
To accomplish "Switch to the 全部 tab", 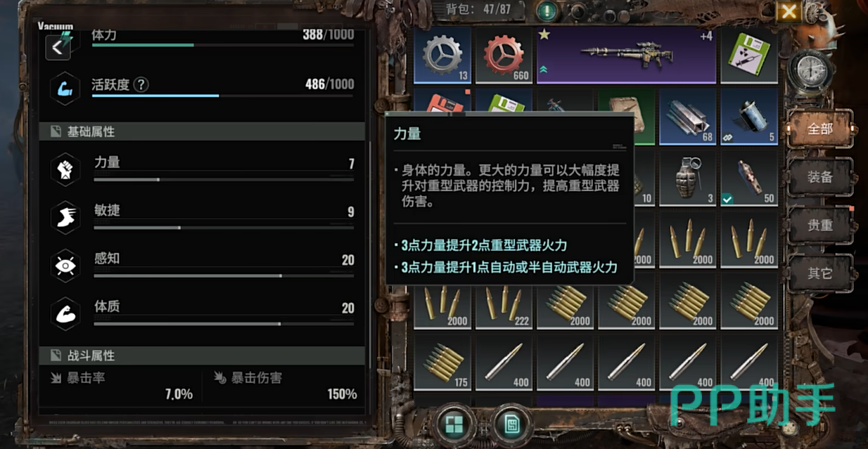I will [819, 129].
